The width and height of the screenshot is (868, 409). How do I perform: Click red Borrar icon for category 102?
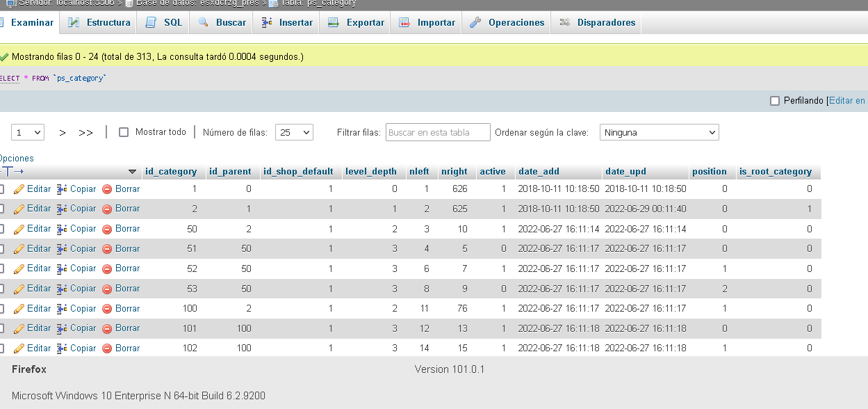tap(107, 348)
